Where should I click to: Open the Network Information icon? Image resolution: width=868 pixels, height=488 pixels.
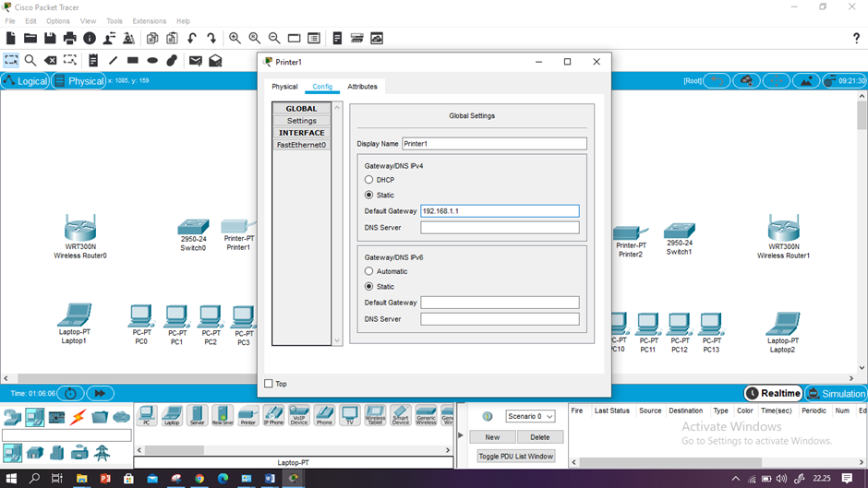pyautogui.click(x=90, y=38)
